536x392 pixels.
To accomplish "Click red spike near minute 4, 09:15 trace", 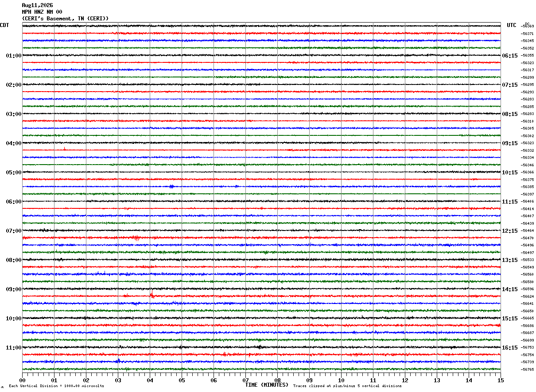I will [151, 295].
